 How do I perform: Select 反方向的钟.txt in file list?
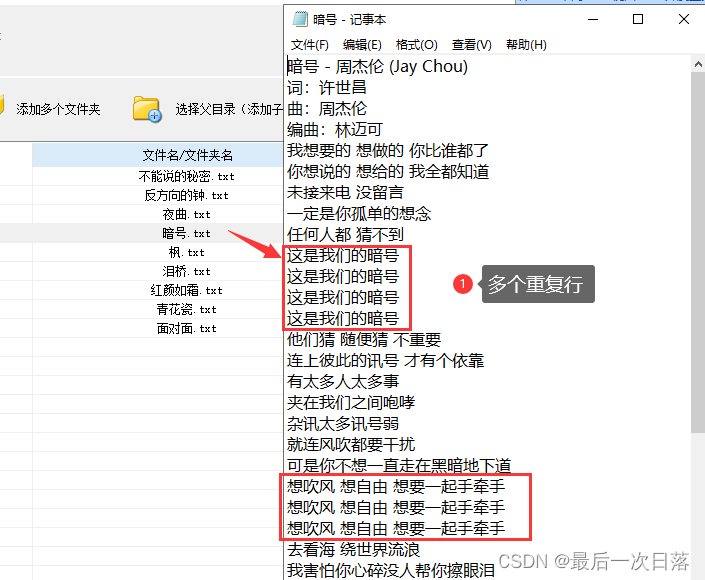[x=187, y=195]
